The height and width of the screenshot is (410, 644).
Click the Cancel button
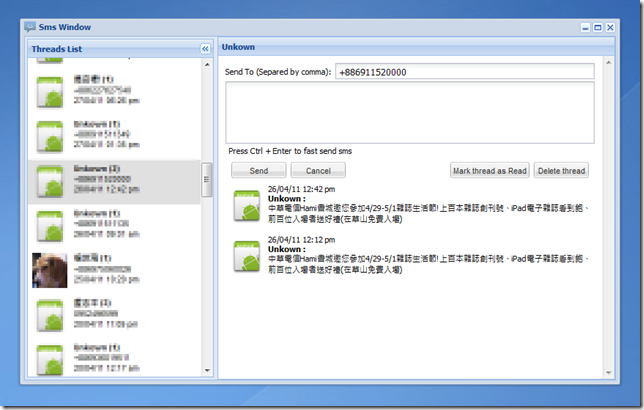(318, 170)
